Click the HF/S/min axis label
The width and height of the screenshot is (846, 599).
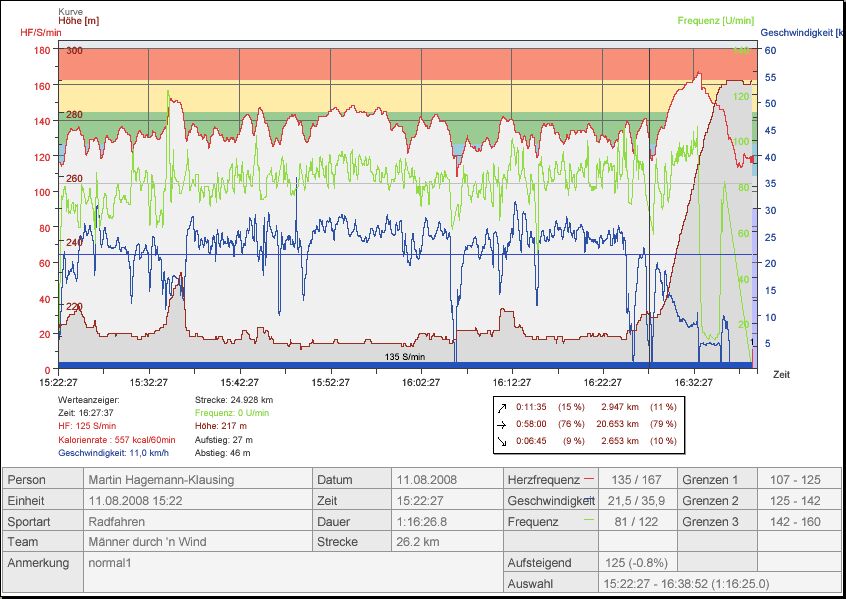pos(41,32)
